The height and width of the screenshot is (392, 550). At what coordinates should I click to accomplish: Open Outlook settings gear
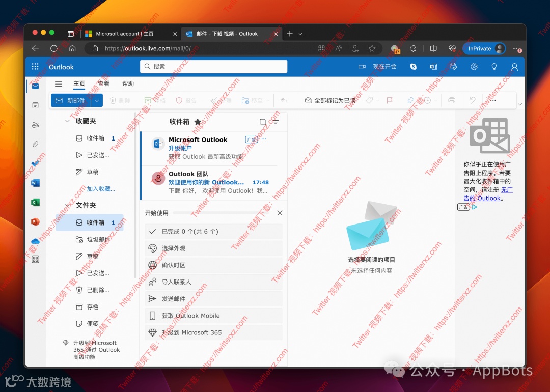[474, 67]
